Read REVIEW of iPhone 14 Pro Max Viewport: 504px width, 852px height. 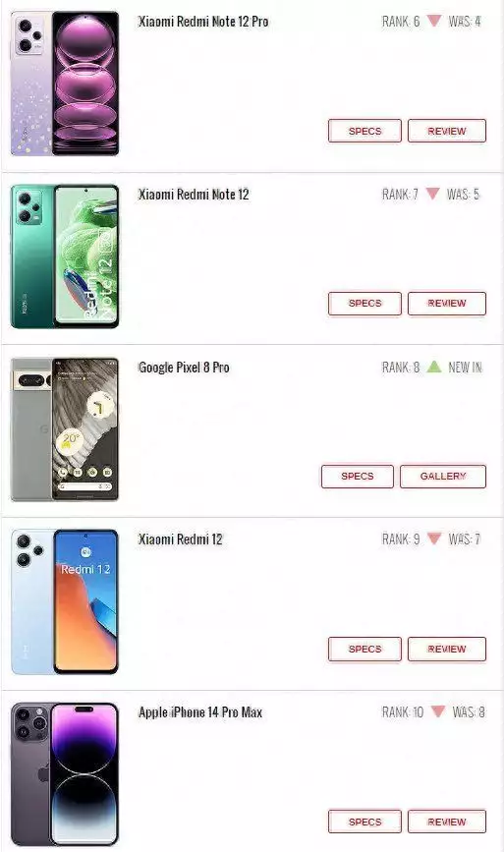pos(447,822)
